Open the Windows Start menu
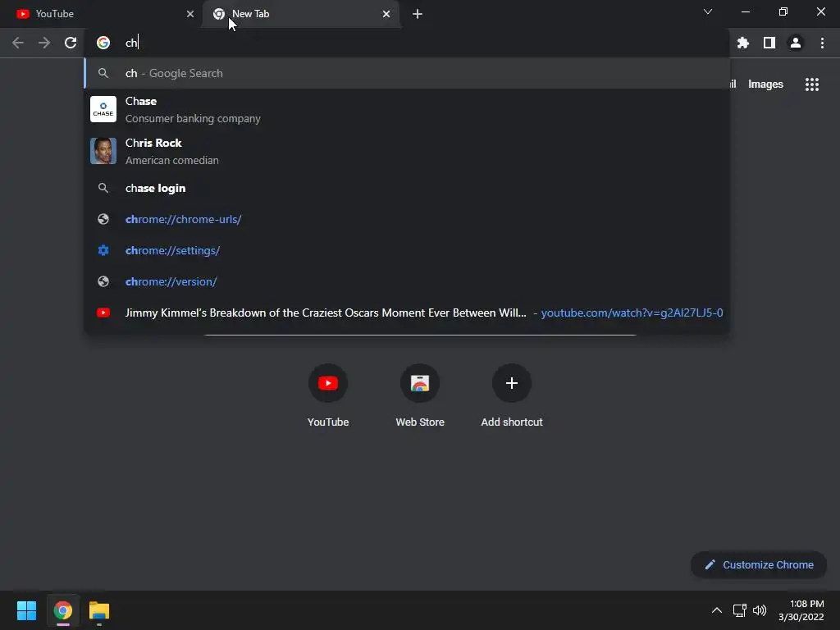Image resolution: width=840 pixels, height=630 pixels. tap(26, 610)
